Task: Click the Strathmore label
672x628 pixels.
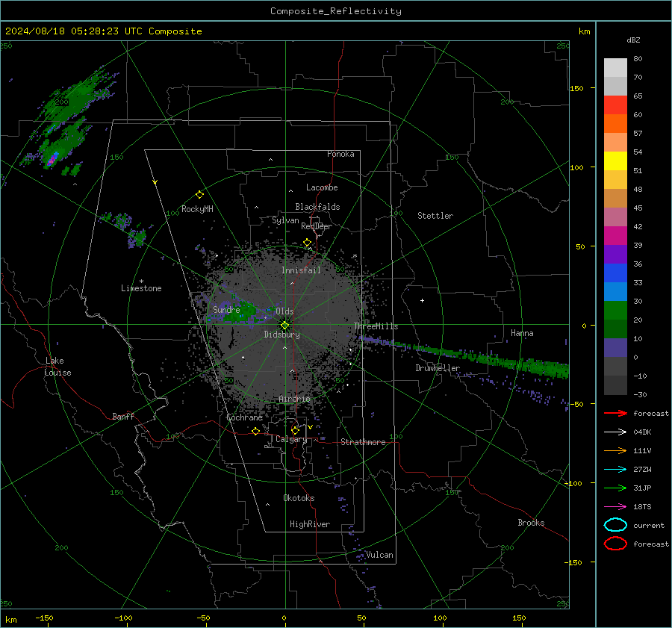Action: 363,442
